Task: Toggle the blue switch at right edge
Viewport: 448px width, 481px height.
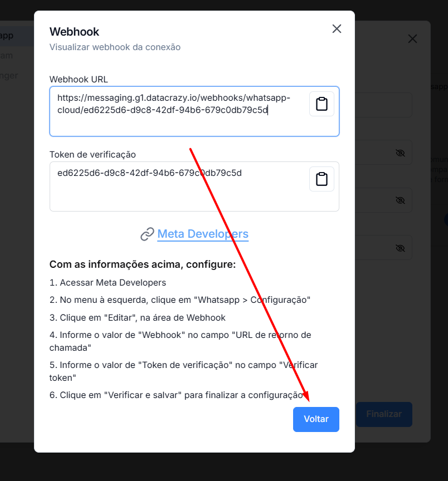Action: pos(446,220)
